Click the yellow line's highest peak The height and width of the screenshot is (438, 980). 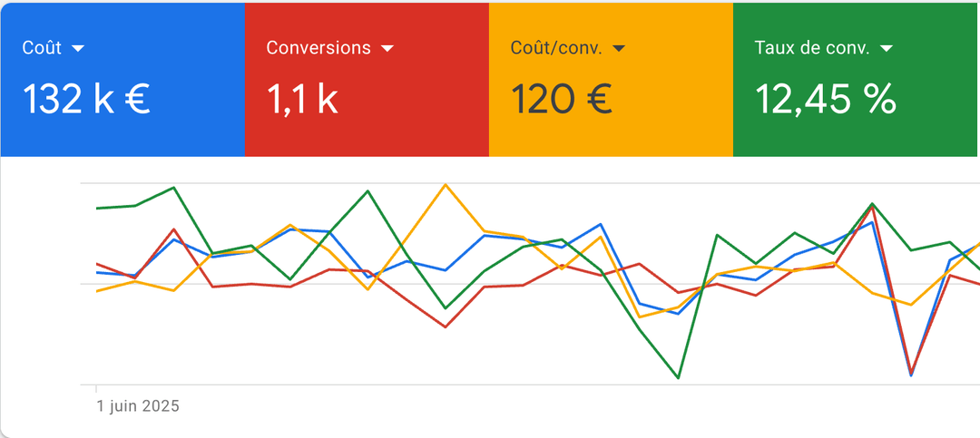click(x=446, y=184)
